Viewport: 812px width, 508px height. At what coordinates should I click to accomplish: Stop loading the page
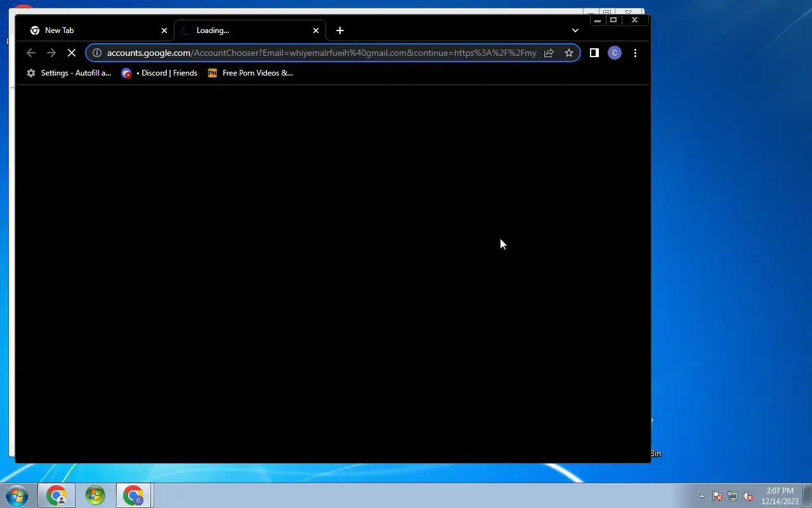(72, 53)
